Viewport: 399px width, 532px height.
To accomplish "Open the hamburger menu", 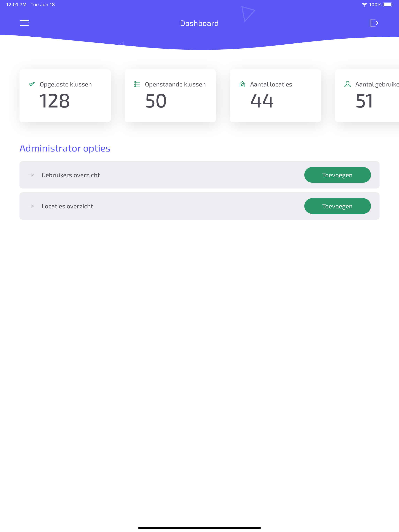I will point(24,23).
